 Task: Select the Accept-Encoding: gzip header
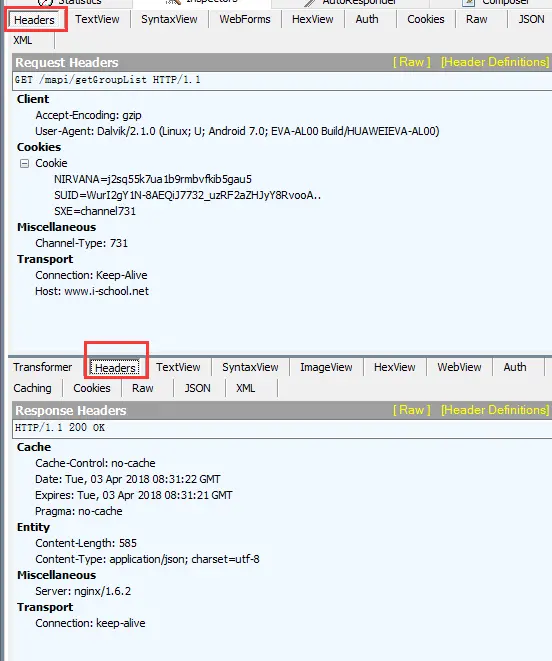[88, 115]
